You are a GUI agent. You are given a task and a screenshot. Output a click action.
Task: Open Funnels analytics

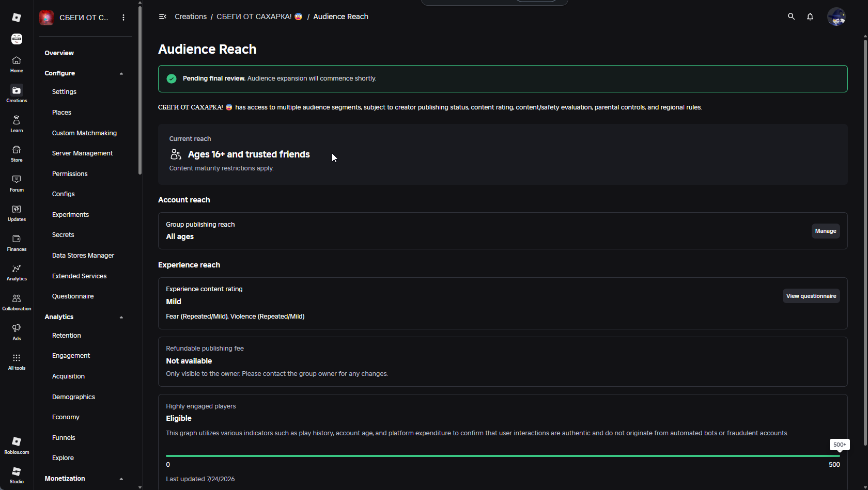pos(64,438)
